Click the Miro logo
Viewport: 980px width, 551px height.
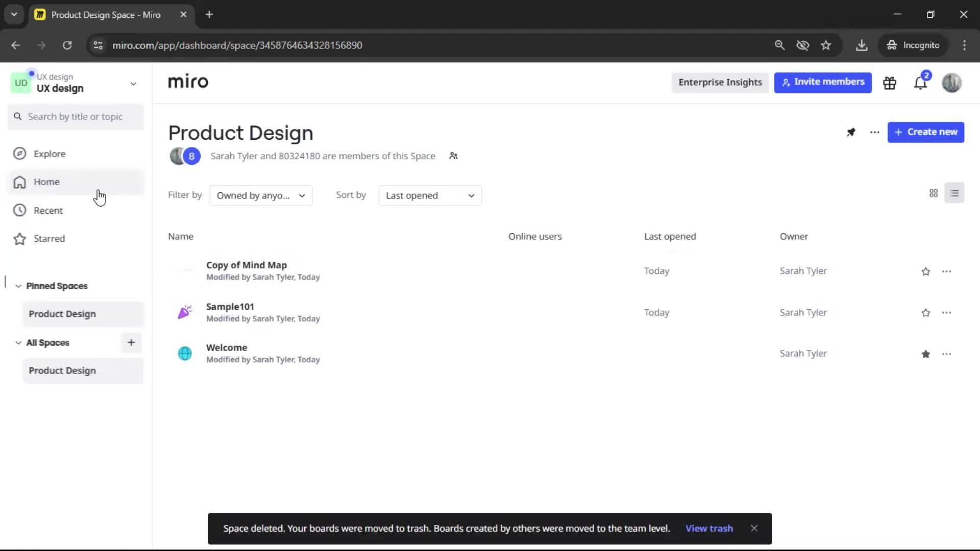pos(188,82)
